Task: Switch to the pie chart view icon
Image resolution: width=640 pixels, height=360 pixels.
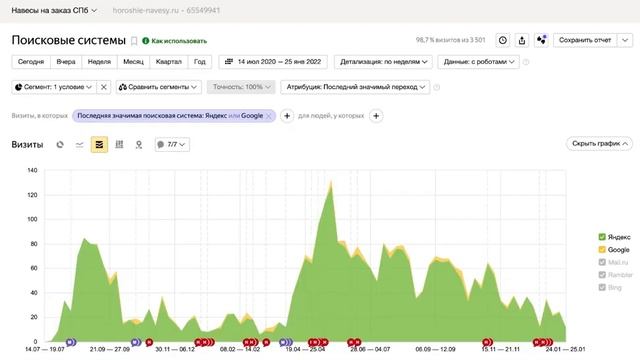Action: click(x=60, y=144)
